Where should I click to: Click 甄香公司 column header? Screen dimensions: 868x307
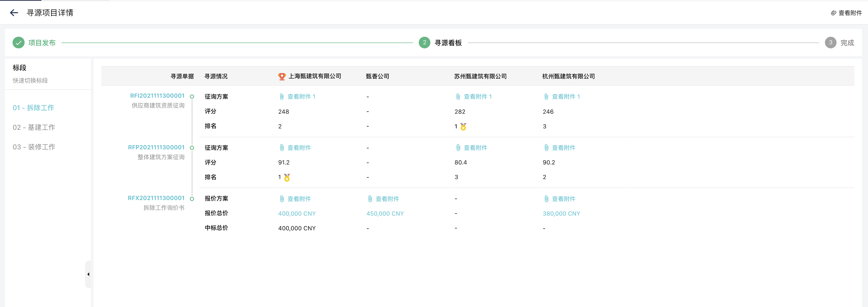(377, 76)
